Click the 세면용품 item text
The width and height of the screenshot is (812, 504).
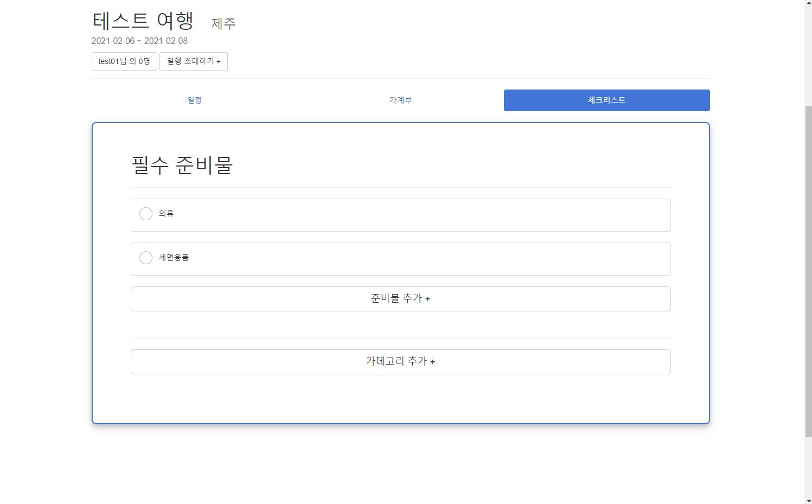(x=174, y=258)
